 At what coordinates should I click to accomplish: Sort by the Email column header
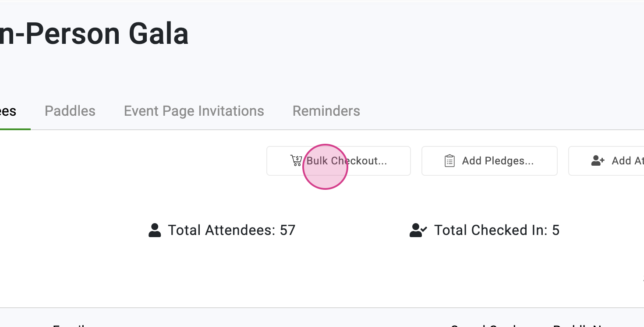tap(70, 325)
